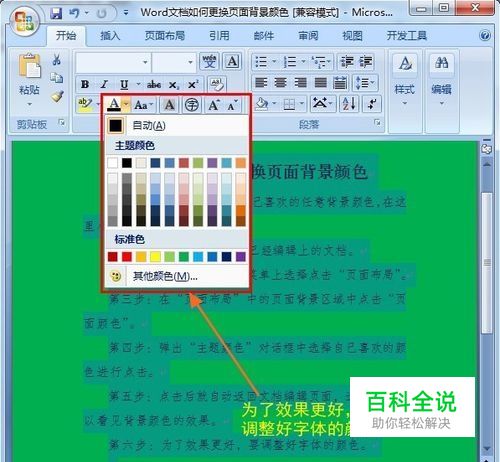Viewport: 500px width, 462px height.
Task: Toggle bulleted list
Action: [261, 62]
